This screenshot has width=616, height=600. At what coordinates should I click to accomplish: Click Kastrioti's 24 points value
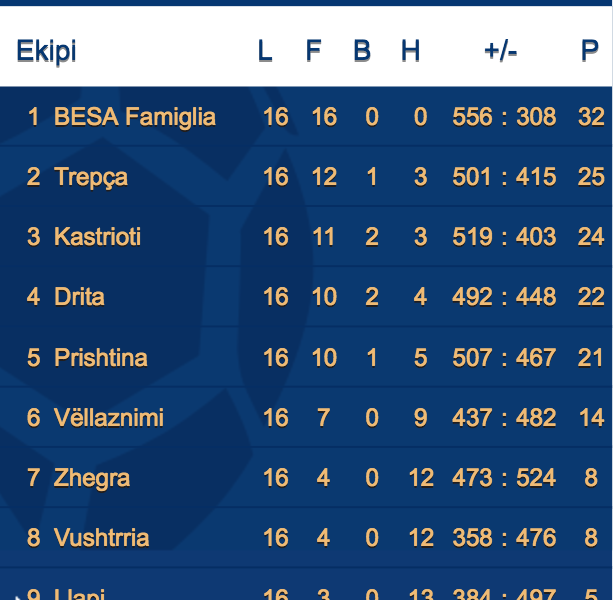(x=591, y=237)
